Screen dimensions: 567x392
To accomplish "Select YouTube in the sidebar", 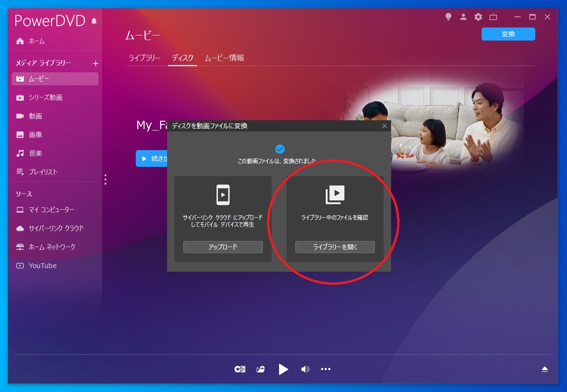I will click(x=42, y=266).
